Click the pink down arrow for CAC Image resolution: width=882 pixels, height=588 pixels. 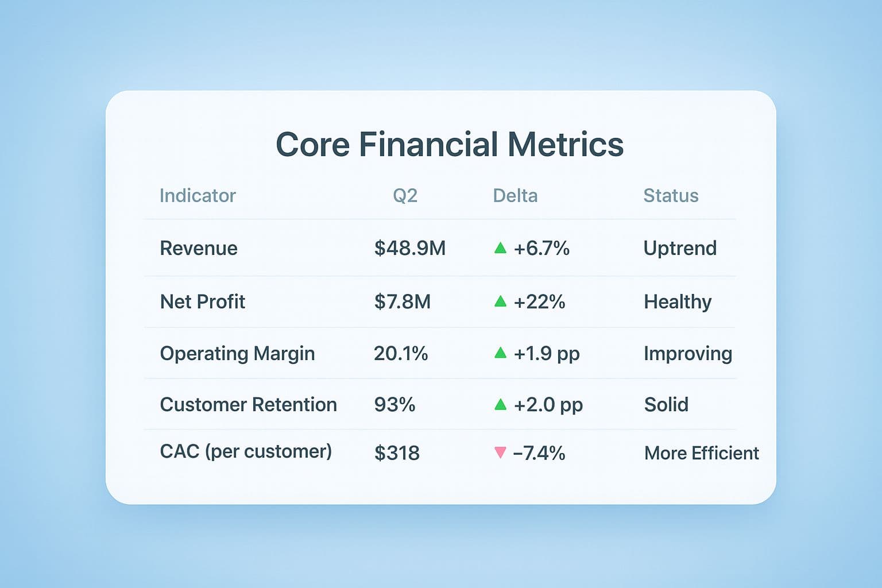click(500, 453)
